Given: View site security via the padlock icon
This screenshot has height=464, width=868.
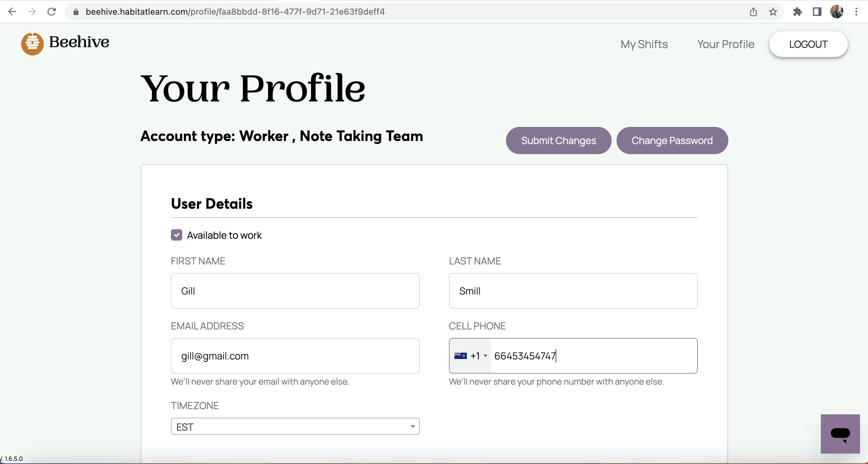Looking at the screenshot, I should click(x=76, y=11).
